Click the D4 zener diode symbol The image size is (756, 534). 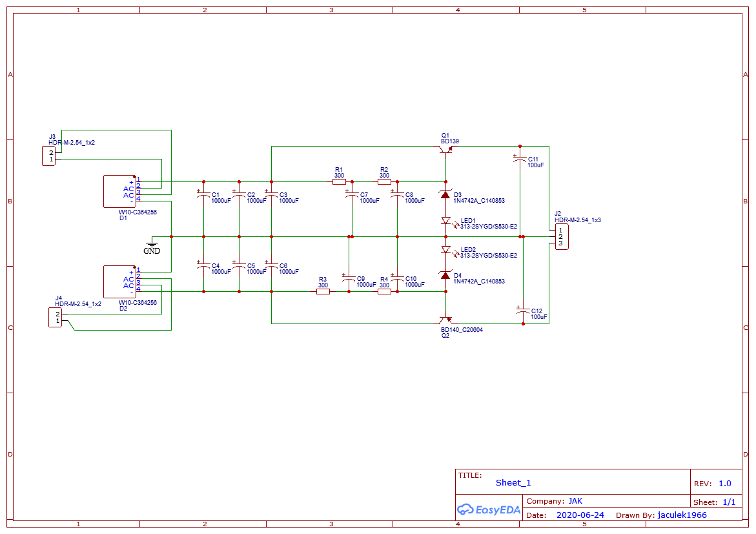445,275
